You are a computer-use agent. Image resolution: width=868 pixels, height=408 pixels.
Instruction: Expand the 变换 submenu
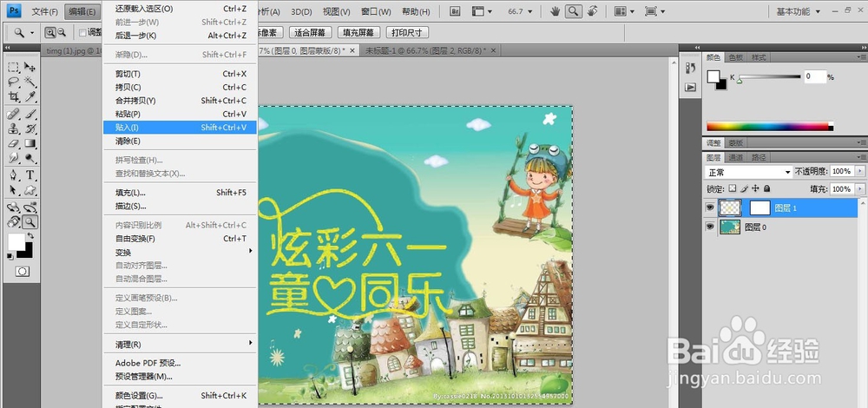click(x=180, y=252)
